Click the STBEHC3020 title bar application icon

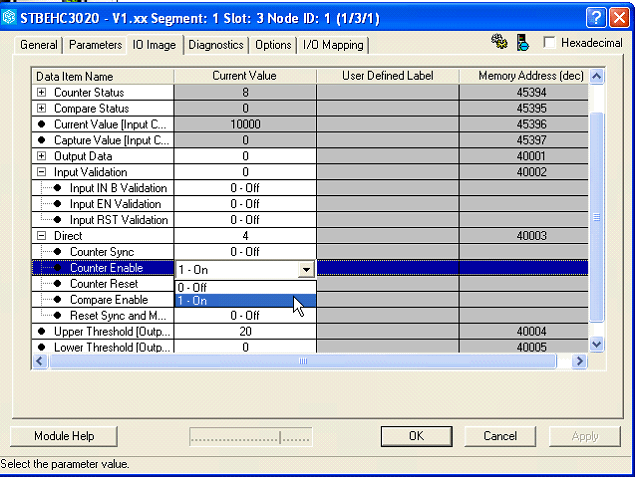(9, 17)
